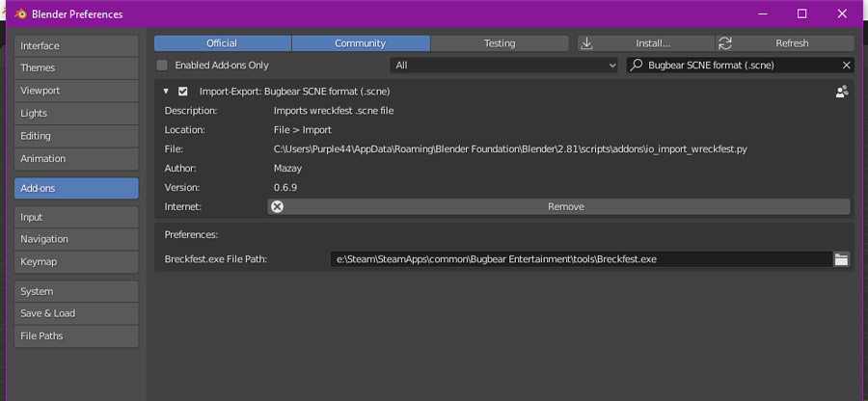868x401 pixels.
Task: Click the add-on search field text
Action: (x=711, y=66)
